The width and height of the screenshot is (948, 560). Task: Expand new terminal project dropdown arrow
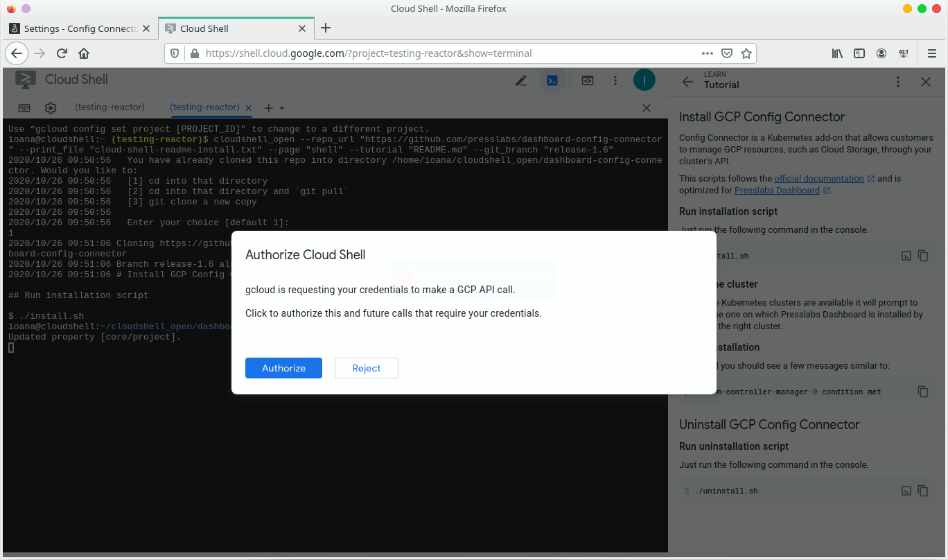[282, 108]
